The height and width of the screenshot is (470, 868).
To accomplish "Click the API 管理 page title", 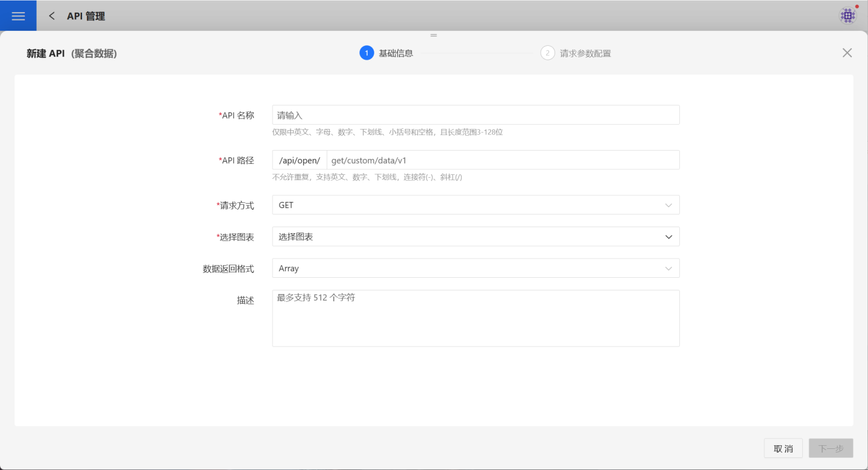I will (x=86, y=16).
